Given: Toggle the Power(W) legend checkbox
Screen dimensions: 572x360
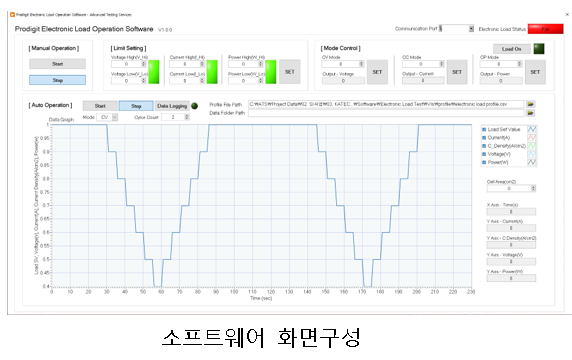Looking at the screenshot, I should 484,162.
